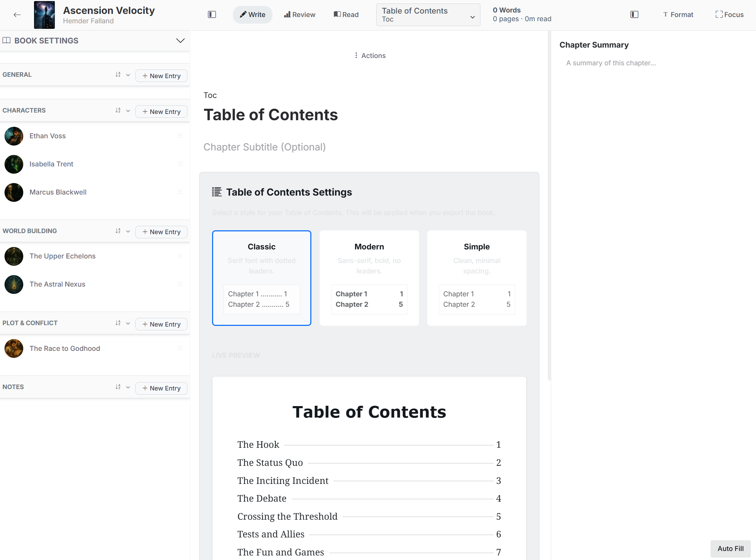Open the Ascension Velocity book cover thumbnail

click(x=44, y=15)
